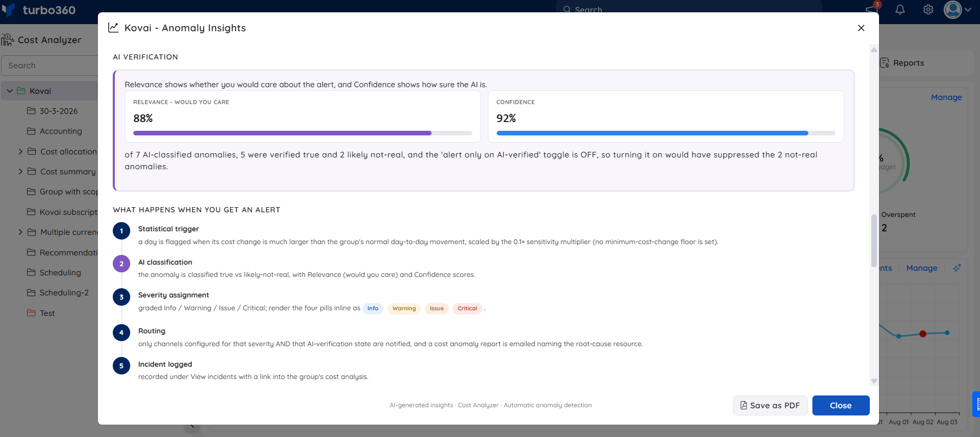980x437 pixels.
Task: Save the insights as PDF
Action: [770, 405]
